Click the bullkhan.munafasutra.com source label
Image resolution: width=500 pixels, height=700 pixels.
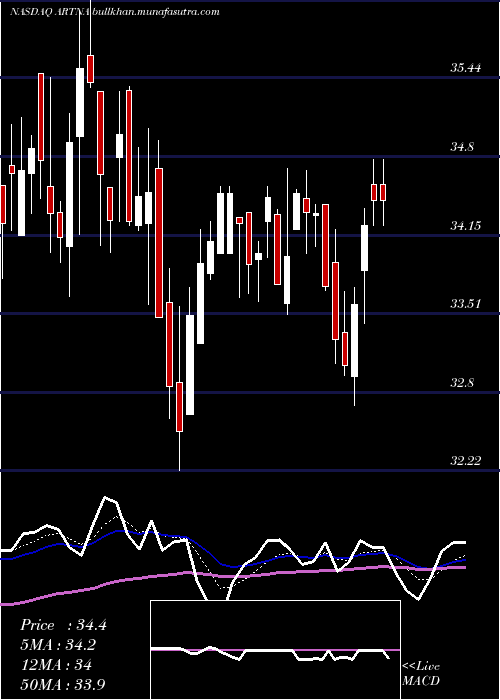(x=156, y=12)
